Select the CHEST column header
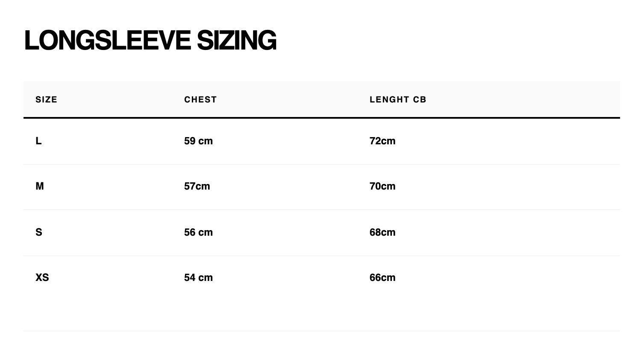 (x=200, y=99)
